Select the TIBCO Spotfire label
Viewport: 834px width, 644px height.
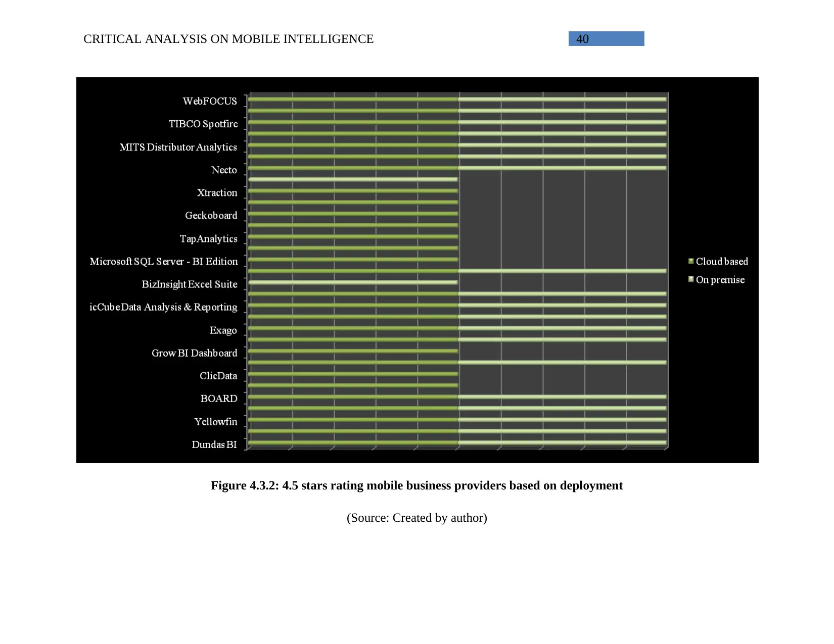tap(203, 124)
